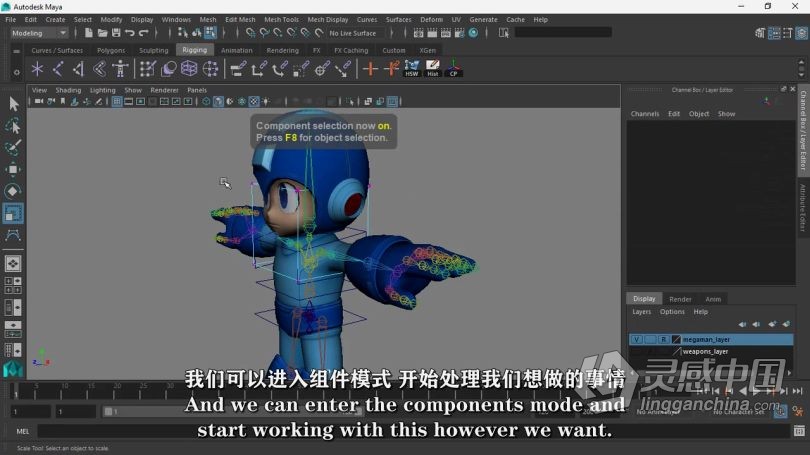Screen dimensions: 810x455
Task: Open the viewport Shading menu
Action: click(68, 90)
